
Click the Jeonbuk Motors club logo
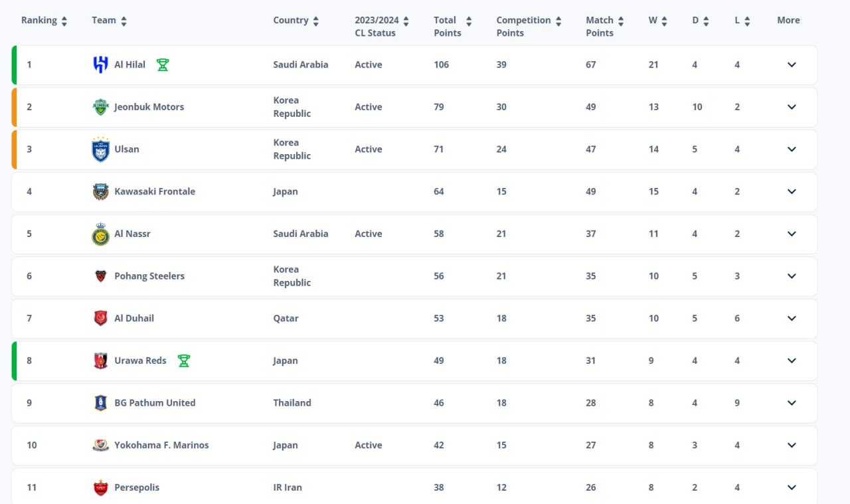coord(100,107)
